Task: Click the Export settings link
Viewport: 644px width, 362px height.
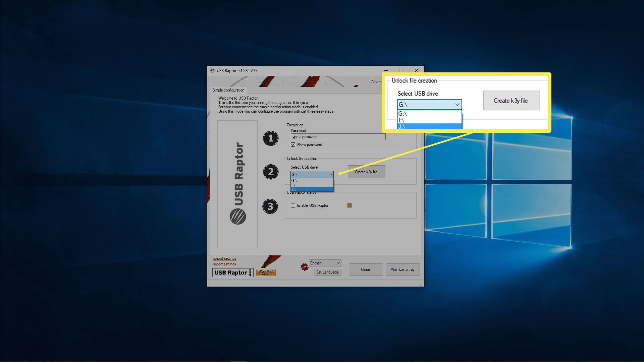Action: [224, 258]
